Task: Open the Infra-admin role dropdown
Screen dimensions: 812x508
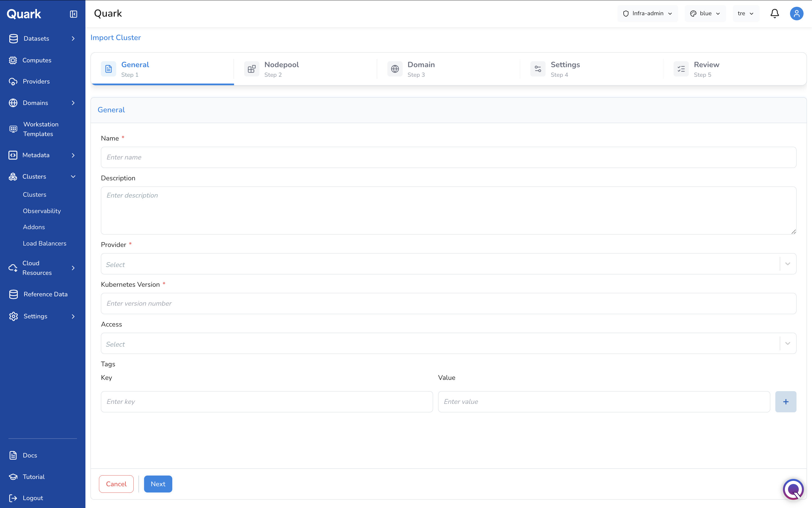Action: (647, 14)
